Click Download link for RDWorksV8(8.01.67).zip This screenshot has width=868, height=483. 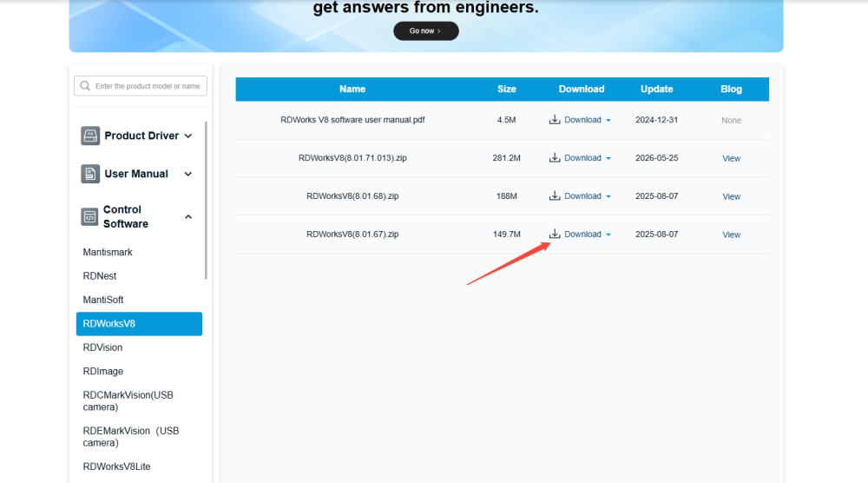[x=582, y=235]
